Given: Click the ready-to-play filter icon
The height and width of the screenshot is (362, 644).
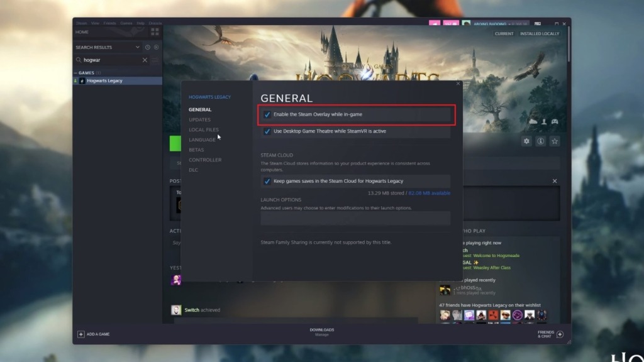Looking at the screenshot, I should pyautogui.click(x=157, y=47).
